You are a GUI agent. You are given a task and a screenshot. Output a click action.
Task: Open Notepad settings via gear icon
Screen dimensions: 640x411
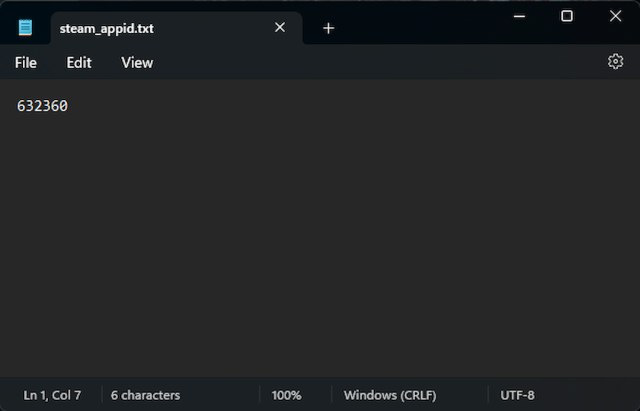615,62
